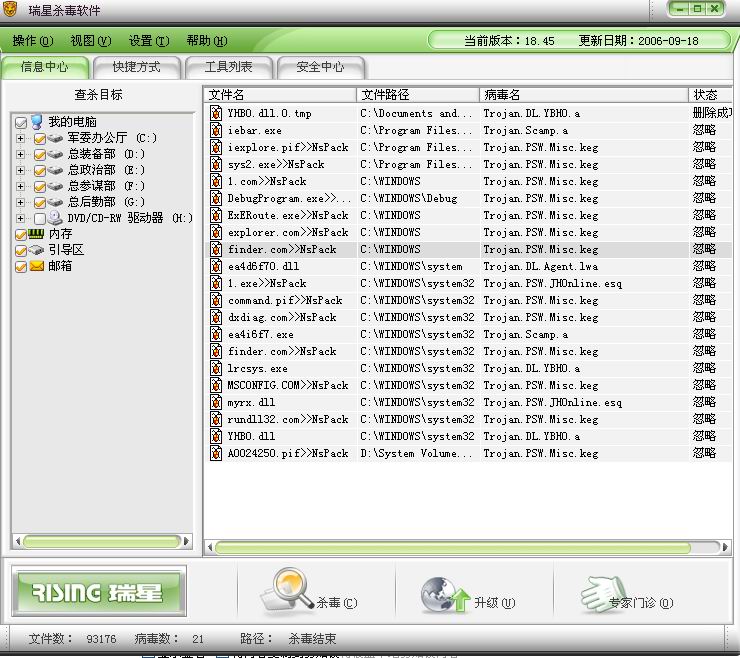
Task: Sort by 文件路径 column header
Action: coord(418,94)
